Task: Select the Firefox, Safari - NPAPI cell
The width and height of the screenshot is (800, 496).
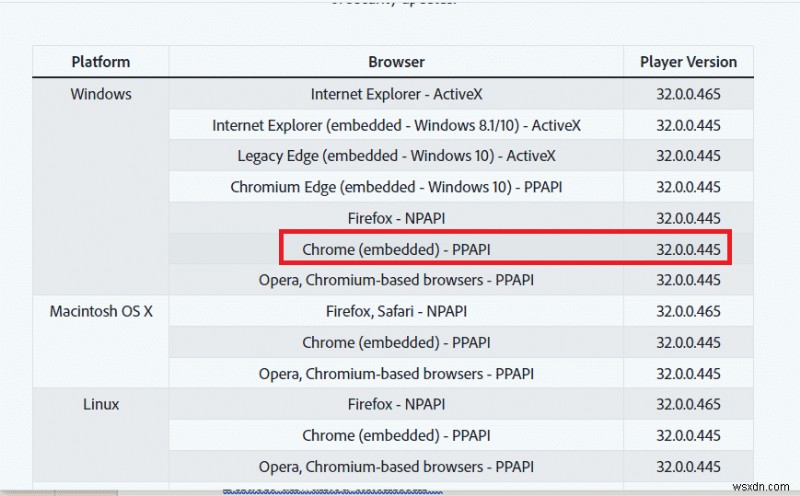Action: tap(396, 311)
